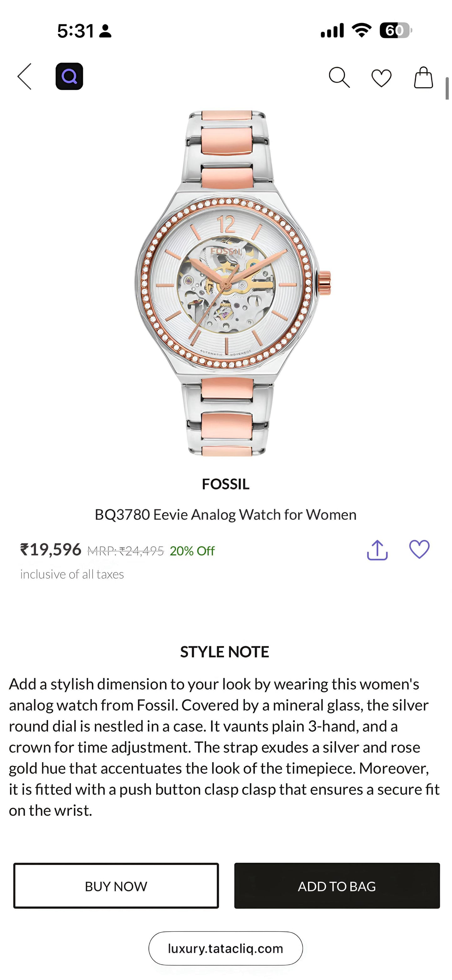Screen dimensions: 452x980
Task: Tap the 20% Off discount label
Action: click(192, 551)
